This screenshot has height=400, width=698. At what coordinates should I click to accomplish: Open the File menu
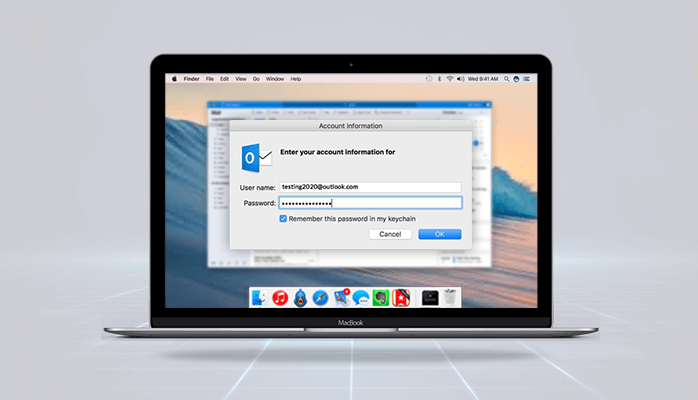click(x=210, y=79)
